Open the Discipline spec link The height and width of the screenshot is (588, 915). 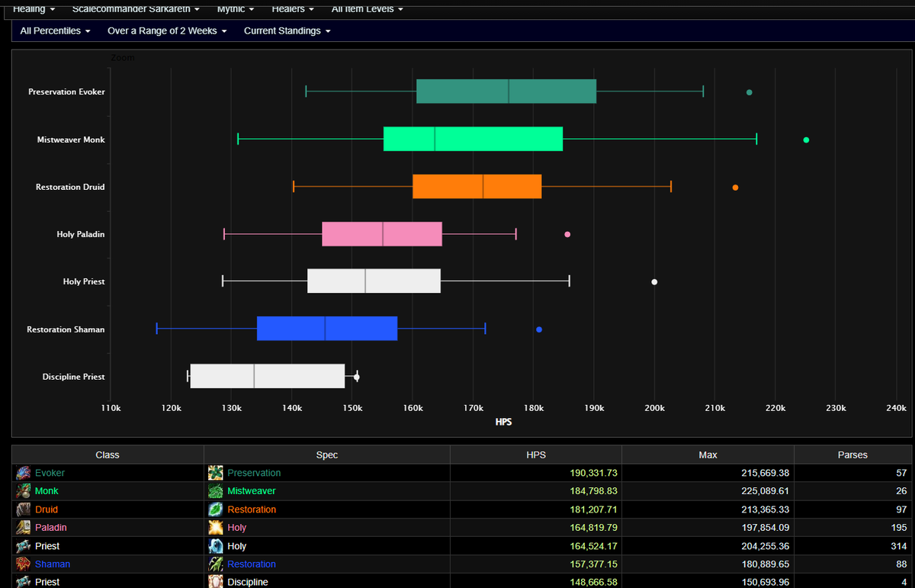[x=248, y=582]
